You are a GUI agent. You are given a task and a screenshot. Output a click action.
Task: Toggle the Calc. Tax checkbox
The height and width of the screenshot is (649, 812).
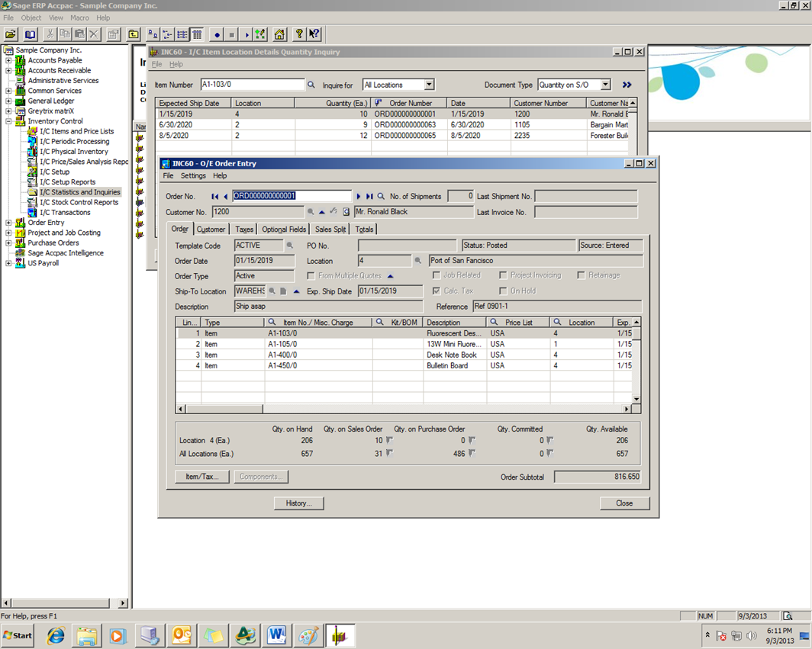(x=436, y=291)
